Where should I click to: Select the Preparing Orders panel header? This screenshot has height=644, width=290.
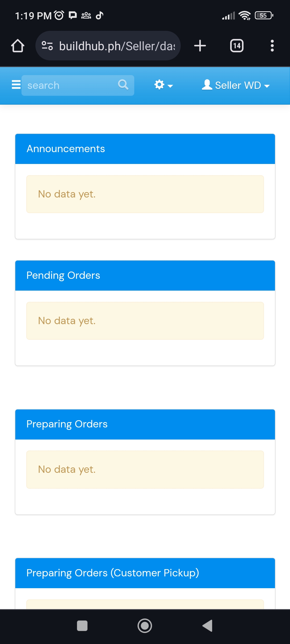[x=145, y=424]
